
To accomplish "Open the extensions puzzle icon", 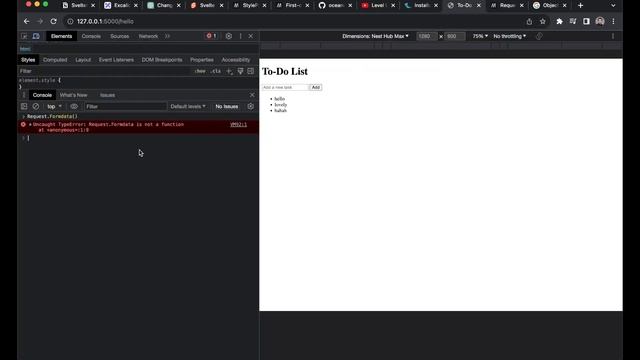I will (x=560, y=21).
